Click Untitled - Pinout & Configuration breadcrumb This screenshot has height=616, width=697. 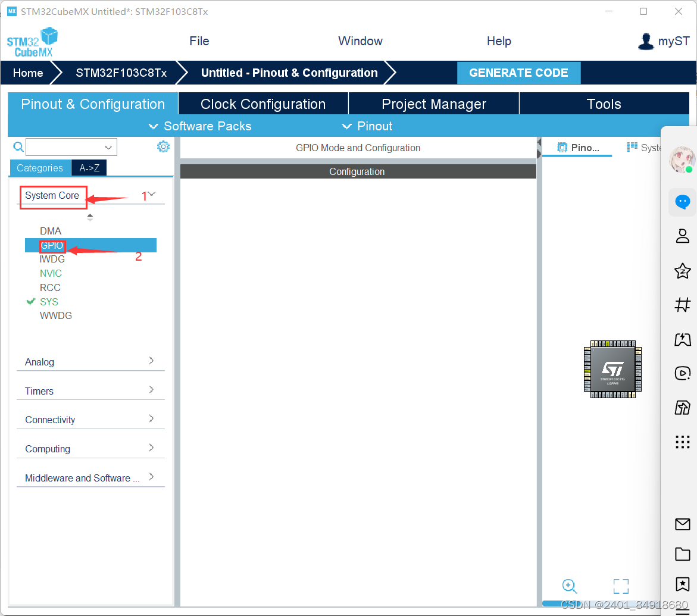click(x=289, y=73)
